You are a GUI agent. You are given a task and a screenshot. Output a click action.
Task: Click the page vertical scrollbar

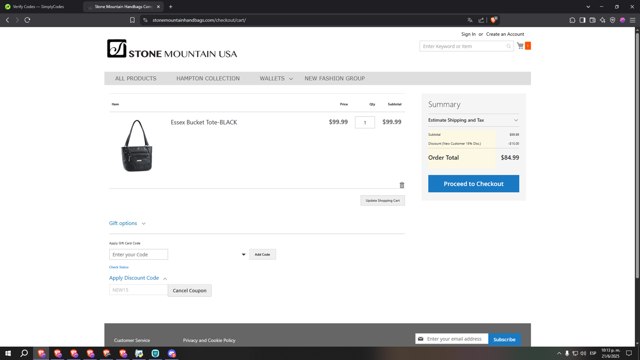pos(637,155)
